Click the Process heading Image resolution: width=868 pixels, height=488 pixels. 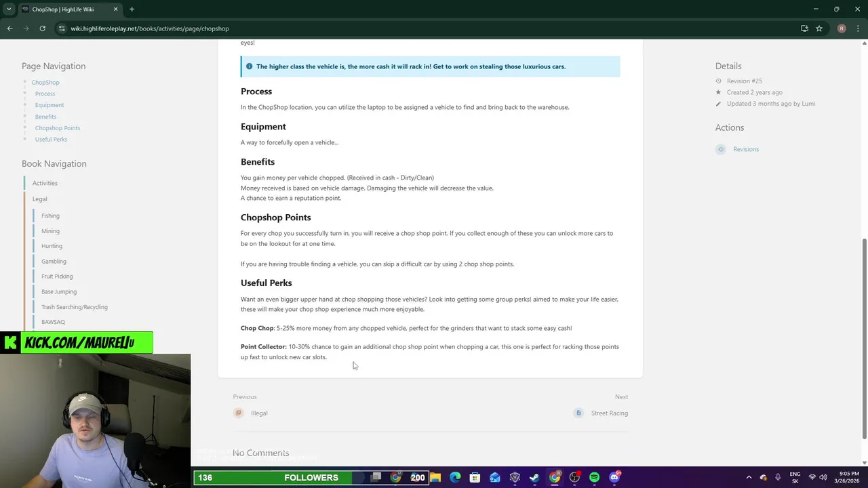pos(256,91)
